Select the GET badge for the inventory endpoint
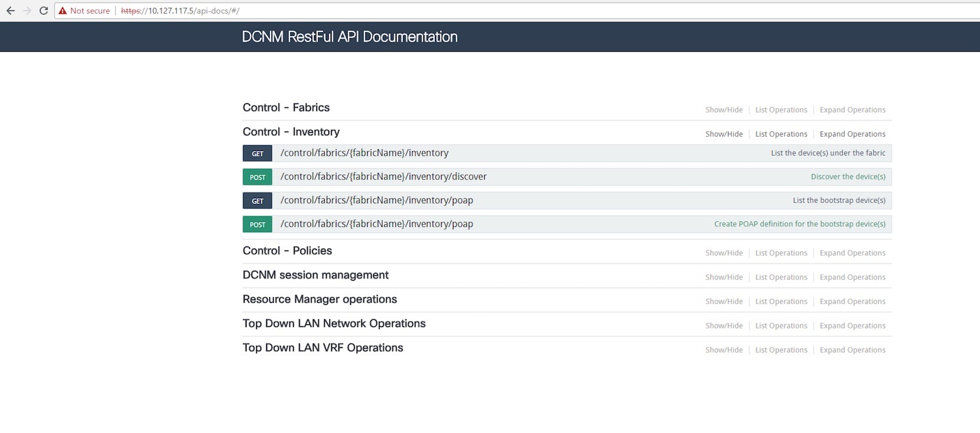This screenshot has width=980, height=433. coord(257,153)
